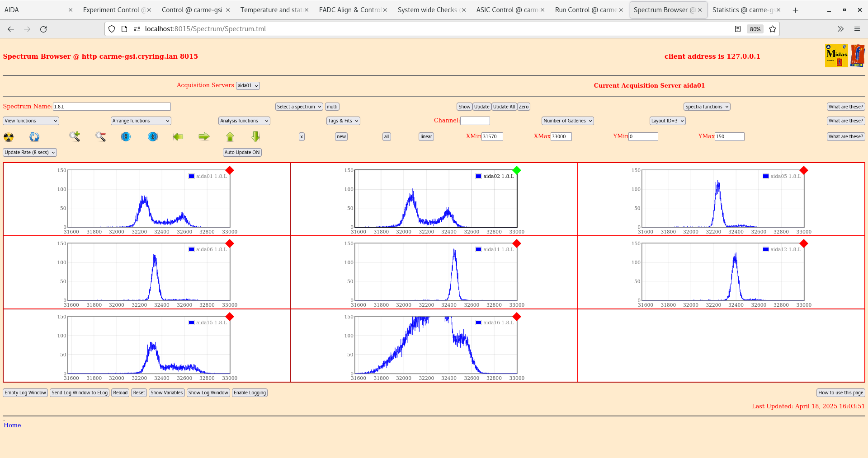
Task: Click the radiation hazard icon
Action: point(9,137)
